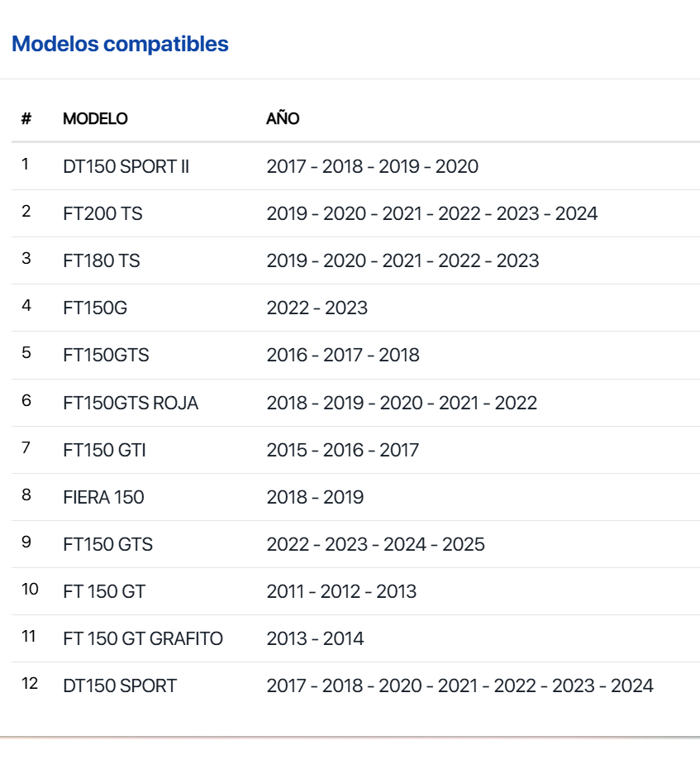
Task: Select the FT150GTS ROJA row
Action: click(x=355, y=403)
